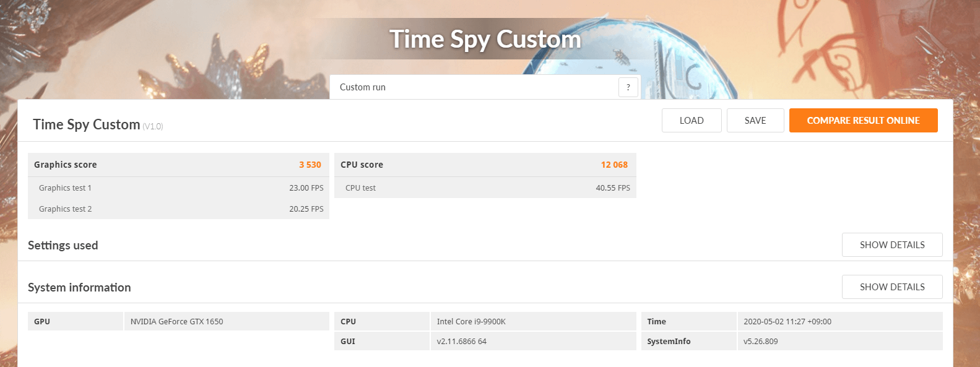Click the Graphics test 1 row

pos(178,188)
